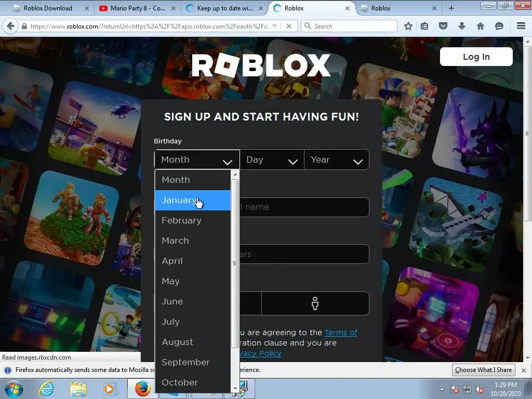Image resolution: width=532 pixels, height=399 pixels.
Task: Expand the Day birthday dropdown
Action: tap(272, 159)
